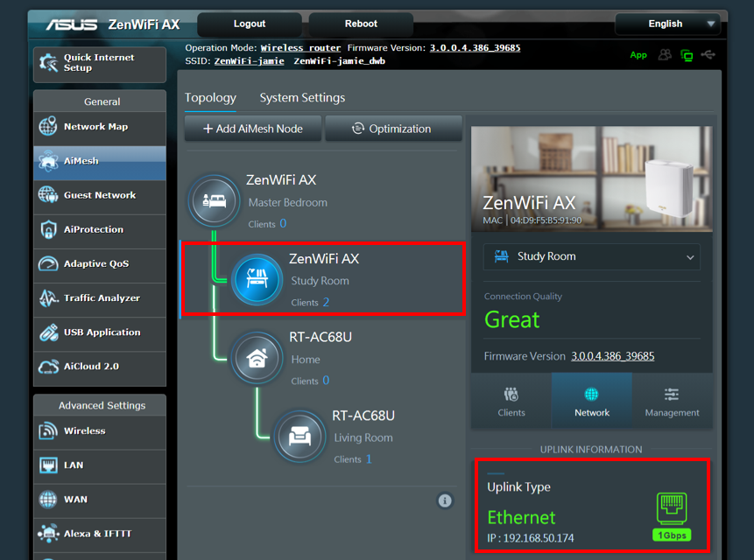Click the Ethernet uplink type value
754x560 pixels.
click(x=521, y=518)
